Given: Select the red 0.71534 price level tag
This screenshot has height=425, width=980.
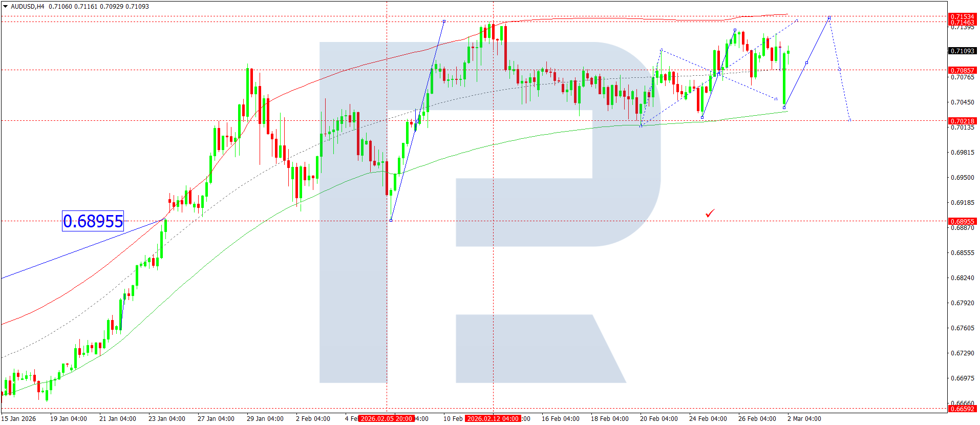Looking at the screenshot, I should (x=962, y=16).
